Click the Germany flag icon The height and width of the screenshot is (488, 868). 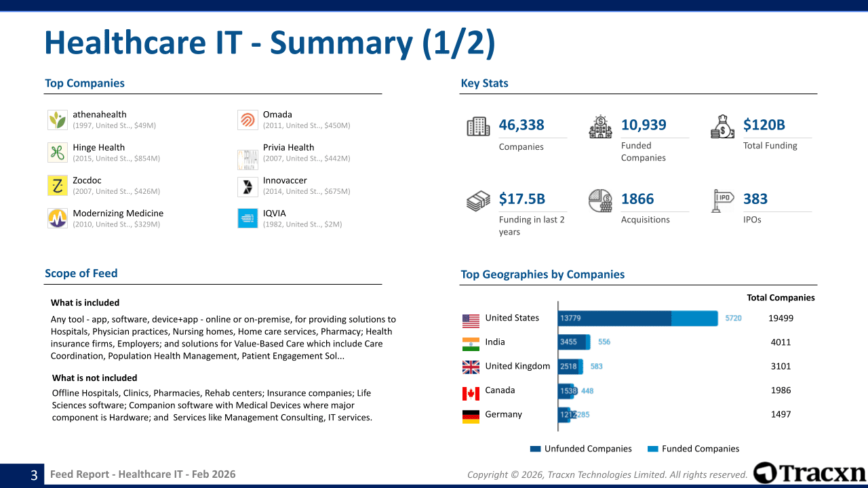(471, 416)
